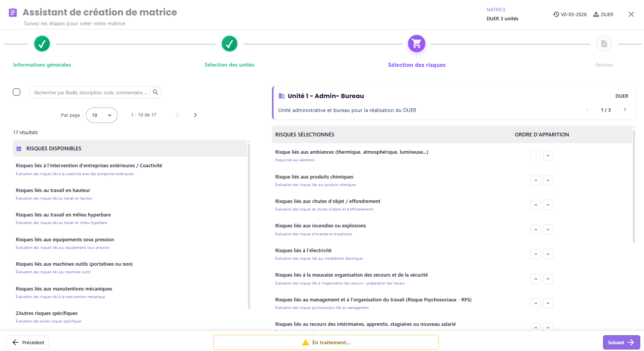Click the DUER organization icon in header
644x351 pixels.
click(596, 15)
